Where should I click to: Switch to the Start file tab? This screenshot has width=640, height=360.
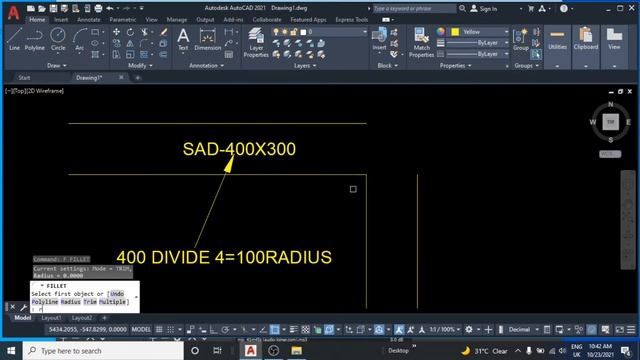click(x=24, y=78)
